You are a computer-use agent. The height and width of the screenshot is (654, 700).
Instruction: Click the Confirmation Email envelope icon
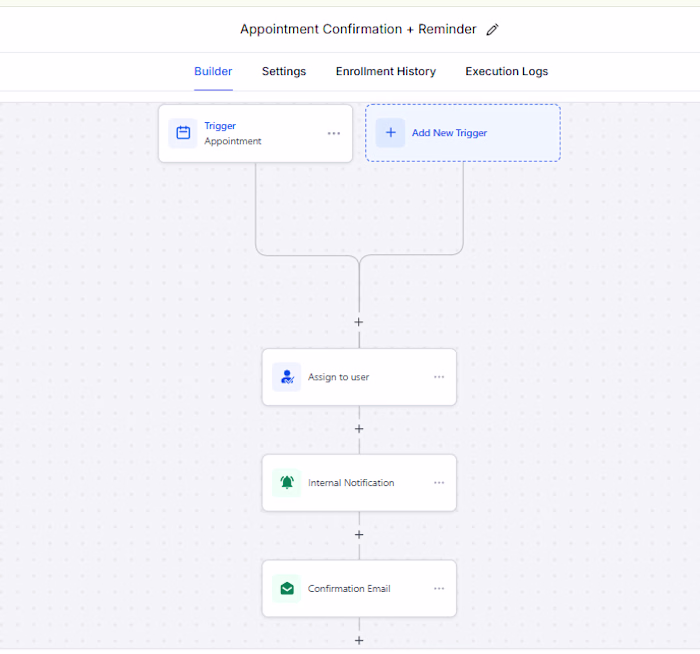coord(287,588)
